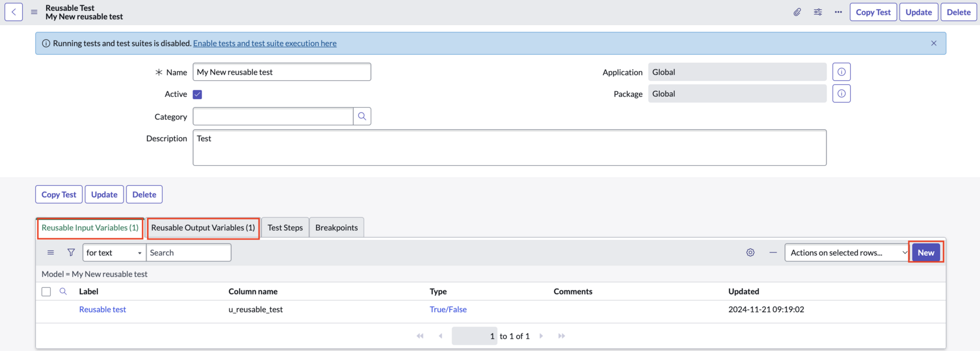Click Update button below the form
Viewport: 980px width, 351px height.
click(x=104, y=194)
